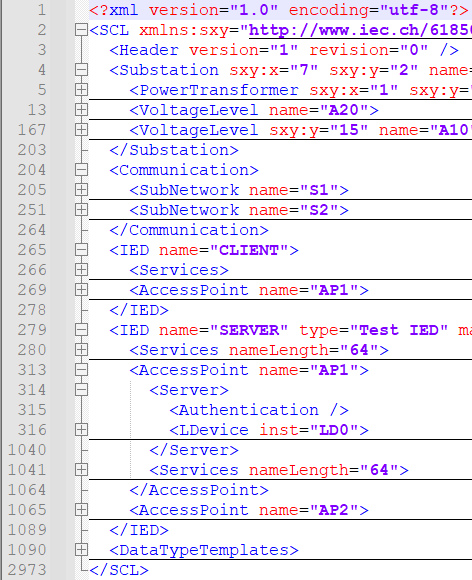Expand Services fold on line 1041
This screenshot has height=580, width=472.
81,470
